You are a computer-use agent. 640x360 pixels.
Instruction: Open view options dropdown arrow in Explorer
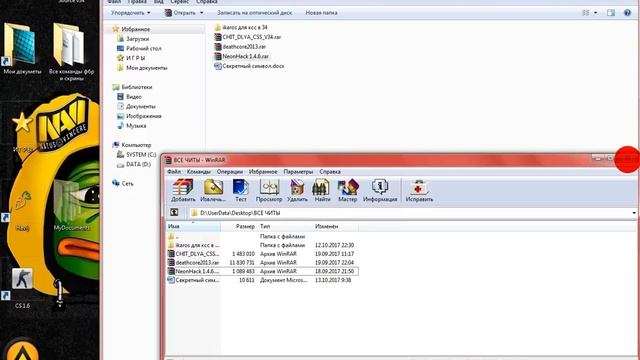(596, 13)
